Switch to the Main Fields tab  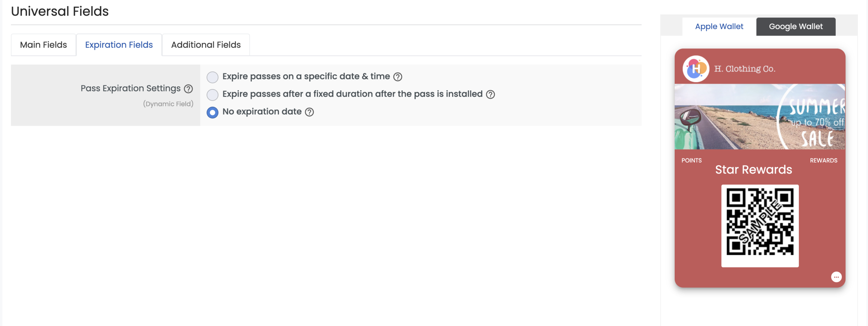pyautogui.click(x=43, y=44)
